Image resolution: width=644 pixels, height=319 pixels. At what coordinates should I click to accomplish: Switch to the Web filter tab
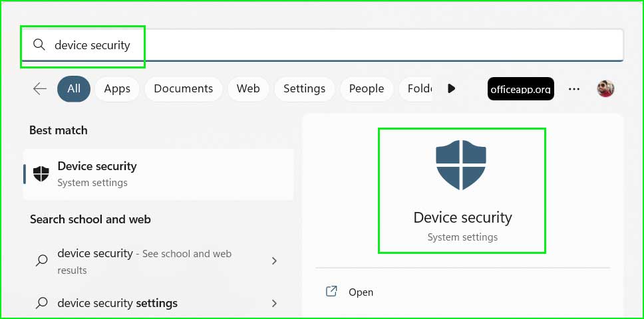pyautogui.click(x=248, y=88)
